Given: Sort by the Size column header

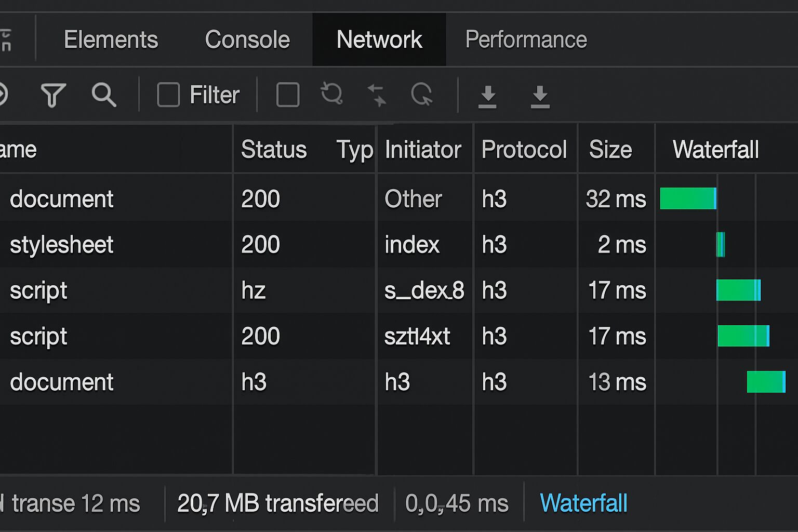Looking at the screenshot, I should pos(610,150).
